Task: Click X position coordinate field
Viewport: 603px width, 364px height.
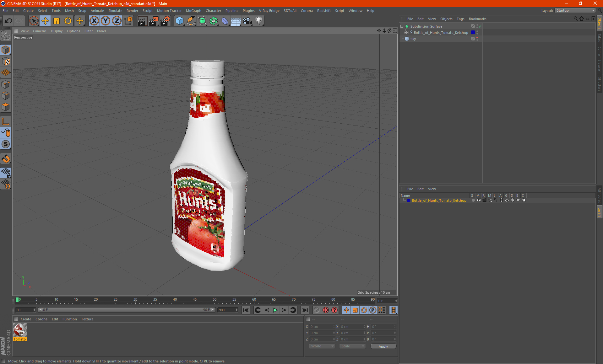Action: pos(322,327)
